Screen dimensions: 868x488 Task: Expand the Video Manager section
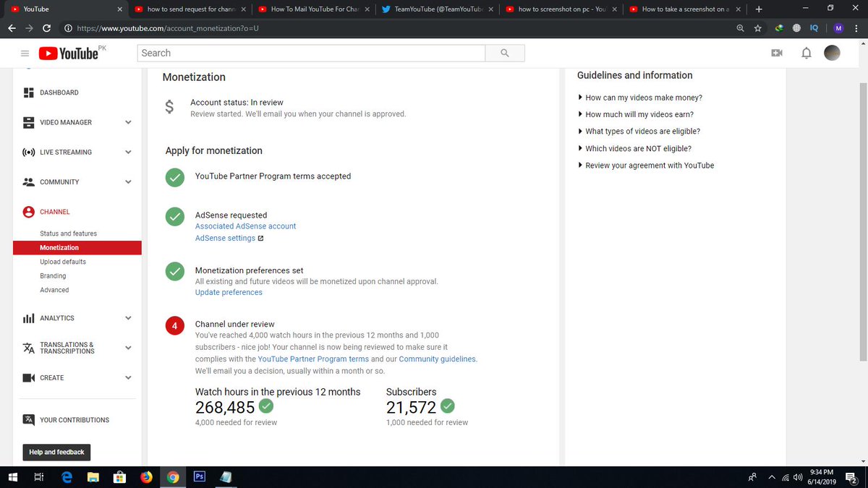coord(128,122)
